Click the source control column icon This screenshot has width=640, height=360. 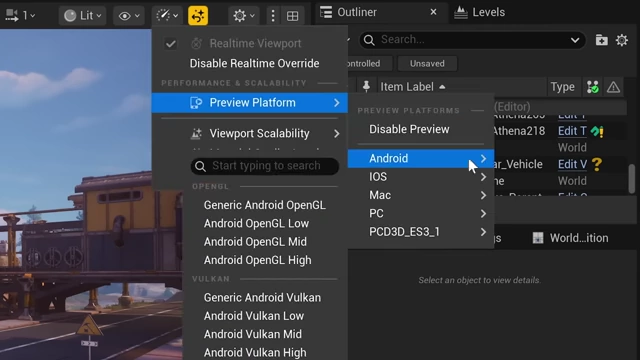[x=593, y=87]
